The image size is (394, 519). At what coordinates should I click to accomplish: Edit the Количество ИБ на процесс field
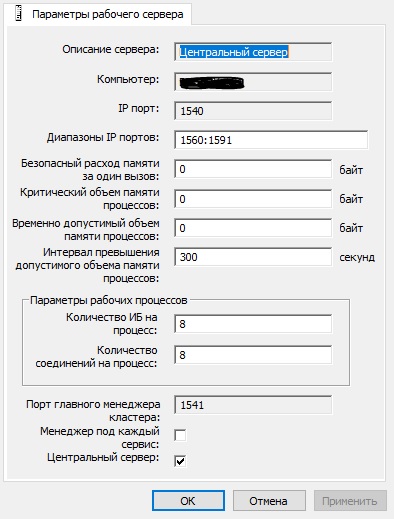click(x=253, y=324)
